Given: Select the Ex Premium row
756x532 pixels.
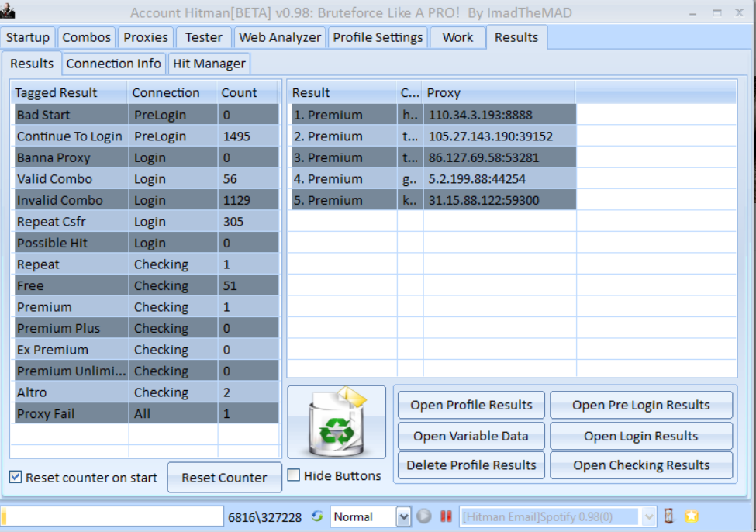Looking at the screenshot, I should click(x=147, y=349).
